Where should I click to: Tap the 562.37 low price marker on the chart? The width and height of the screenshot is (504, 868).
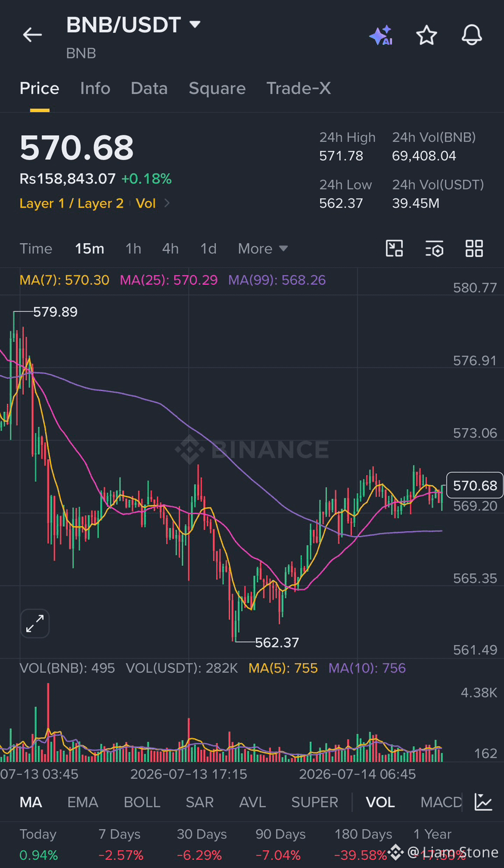(277, 643)
